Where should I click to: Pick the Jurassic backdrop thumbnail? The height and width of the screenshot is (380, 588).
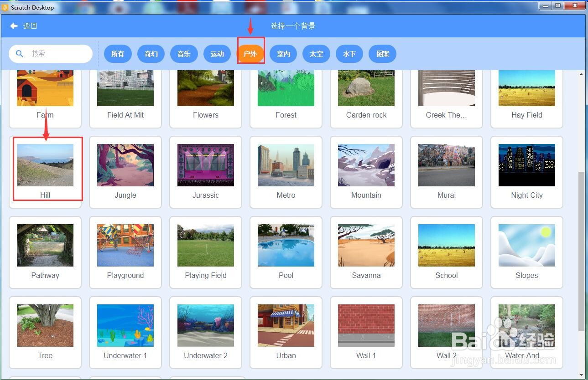[206, 165]
